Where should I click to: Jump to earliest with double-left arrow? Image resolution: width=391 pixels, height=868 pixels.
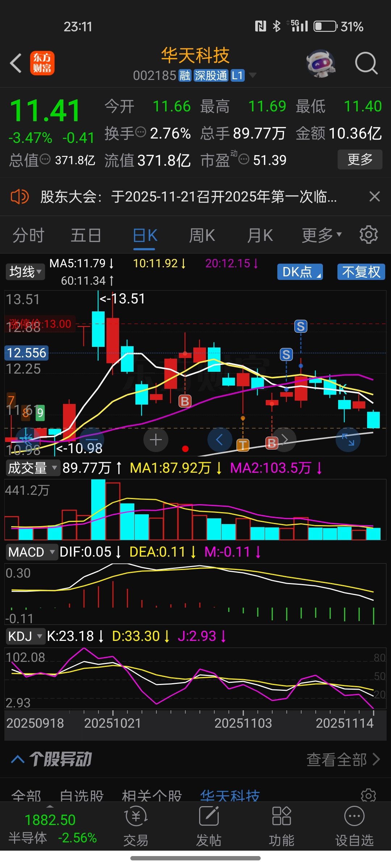click(x=28, y=440)
